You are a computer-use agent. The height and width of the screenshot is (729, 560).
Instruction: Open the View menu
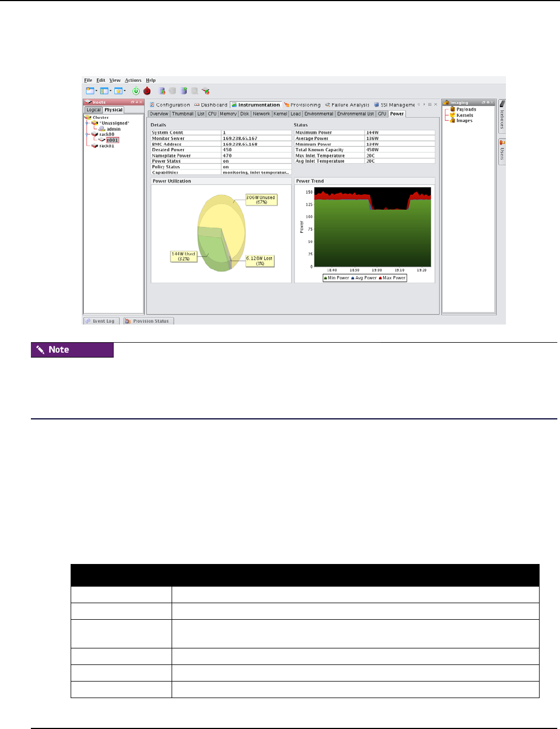tap(115, 80)
